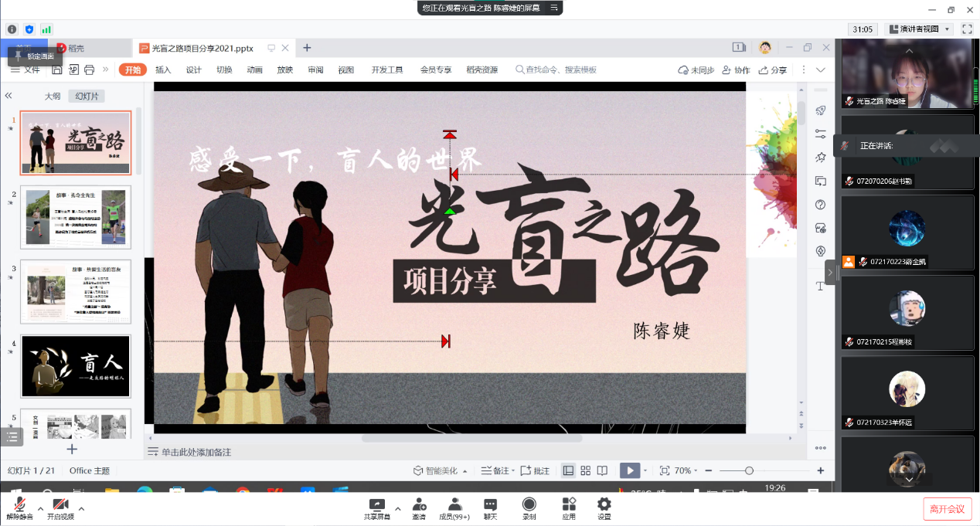Click the 离开会议 leave meeting button
The image size is (980, 526).
tap(947, 509)
